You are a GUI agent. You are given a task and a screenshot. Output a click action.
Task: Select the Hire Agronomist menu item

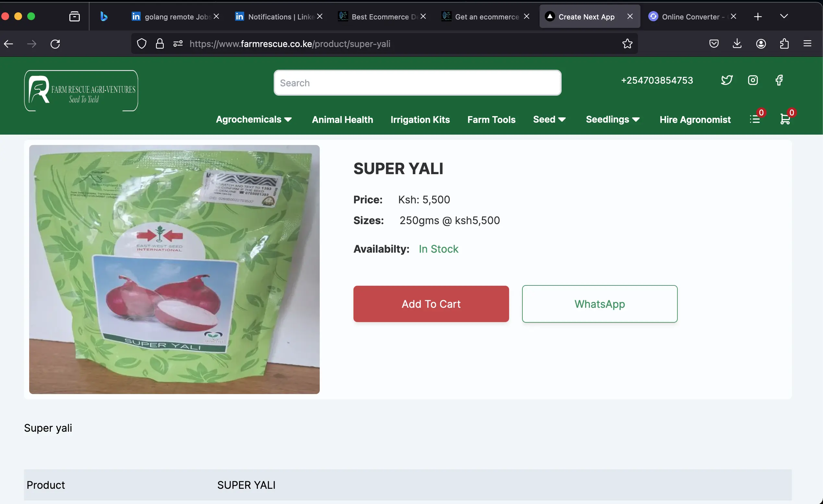695,120
